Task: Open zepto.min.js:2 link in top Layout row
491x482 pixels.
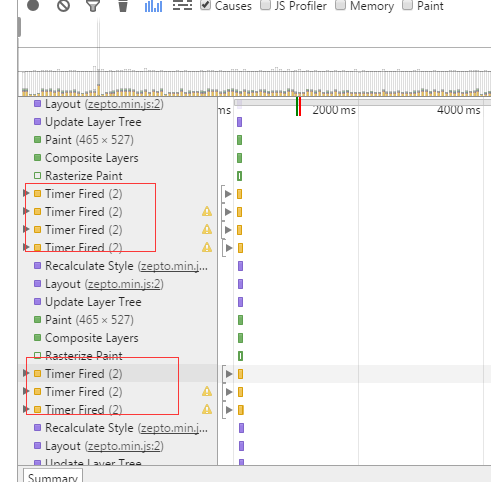Action: [x=124, y=104]
